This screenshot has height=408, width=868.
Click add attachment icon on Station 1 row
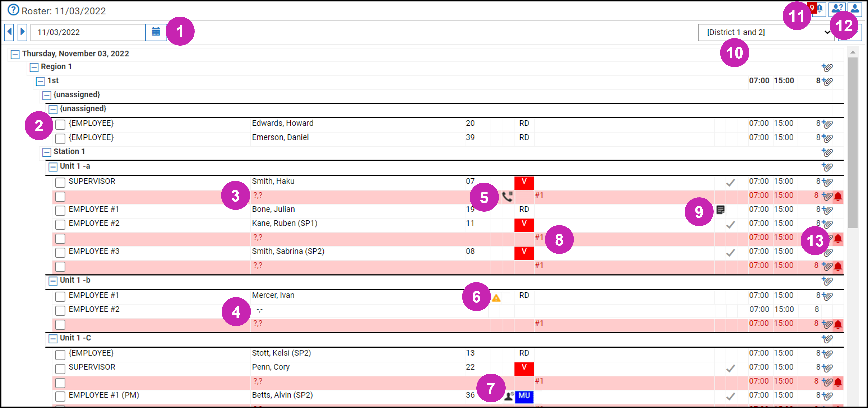827,152
